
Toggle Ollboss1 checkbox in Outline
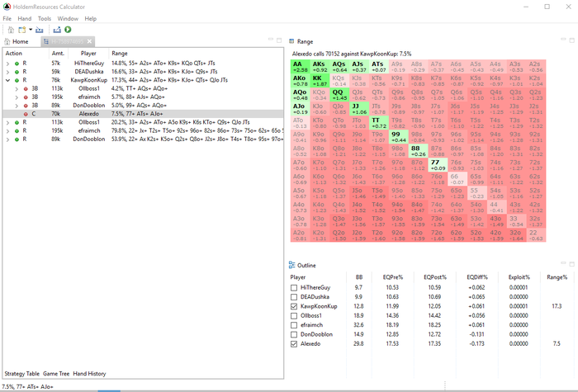[x=294, y=316]
